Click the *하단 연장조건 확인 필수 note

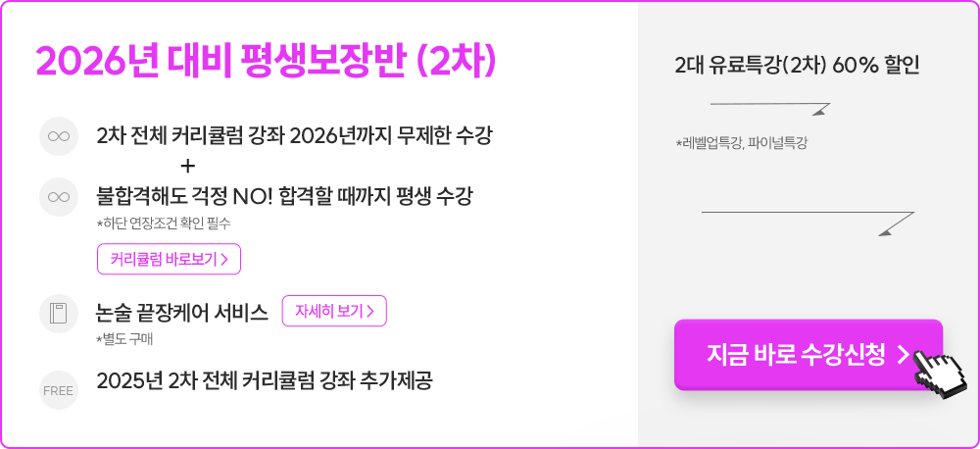(164, 224)
